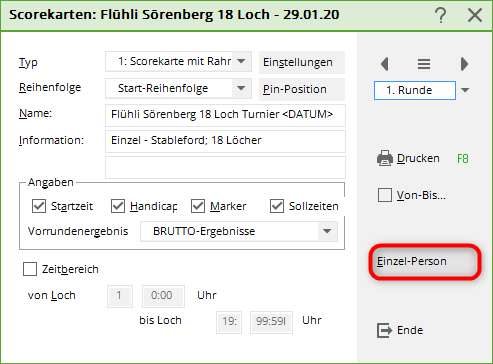This screenshot has height=364, width=493.
Task: Enable the Zeitbereich checkbox
Action: (x=30, y=269)
